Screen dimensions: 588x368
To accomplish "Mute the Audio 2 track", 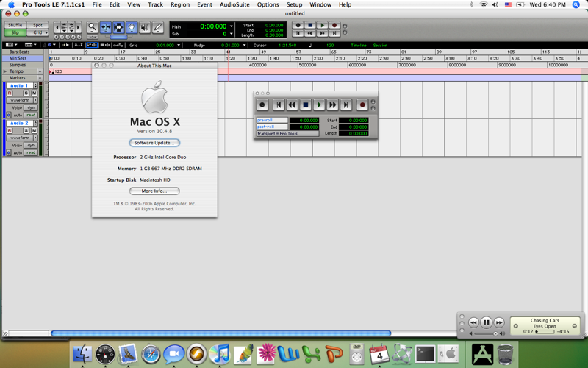I will tap(34, 130).
